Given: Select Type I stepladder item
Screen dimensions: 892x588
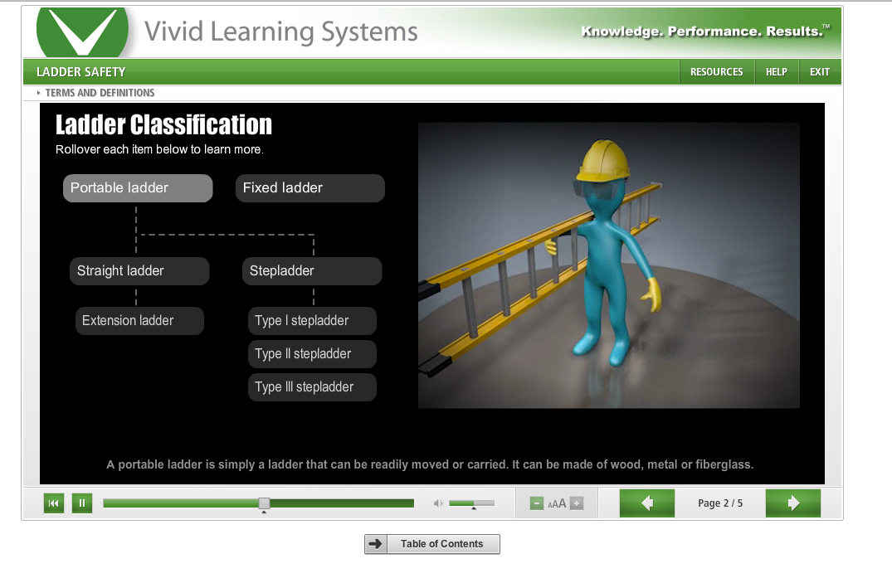Looking at the screenshot, I should point(312,321).
